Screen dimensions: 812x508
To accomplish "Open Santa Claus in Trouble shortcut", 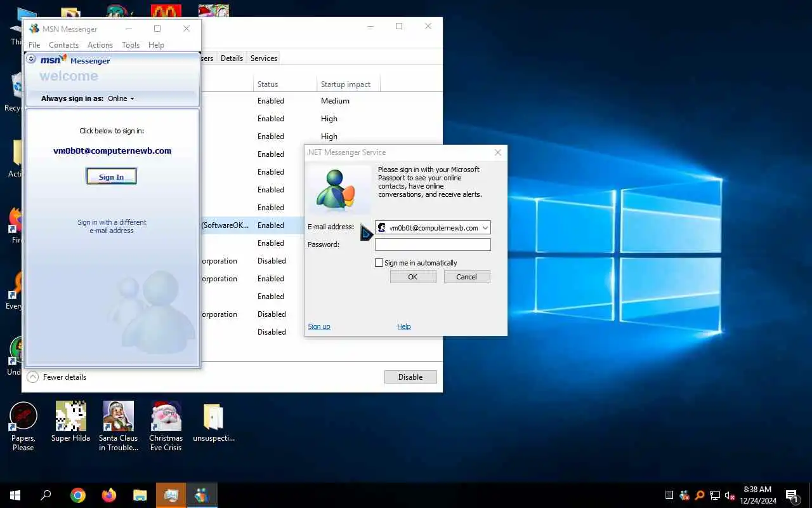I will tap(118, 426).
